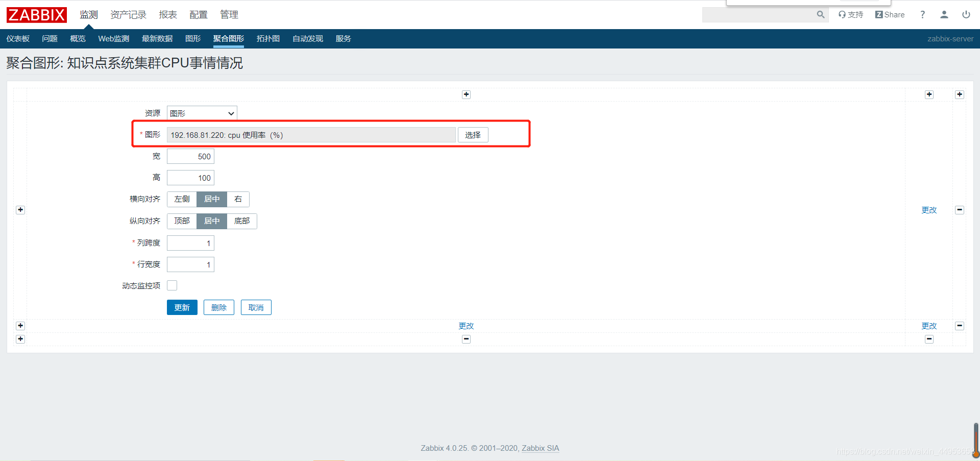Go to the 仪表板 submenu

pos(18,39)
